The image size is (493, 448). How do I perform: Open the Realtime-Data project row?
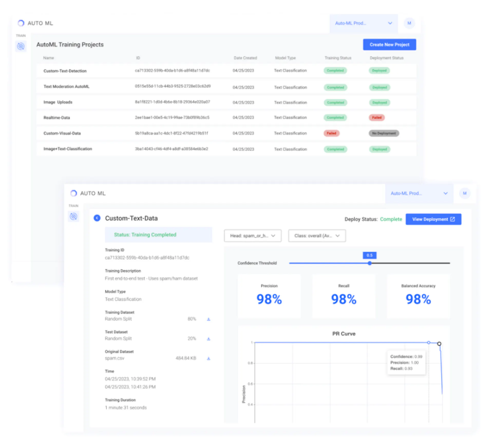tap(226, 118)
